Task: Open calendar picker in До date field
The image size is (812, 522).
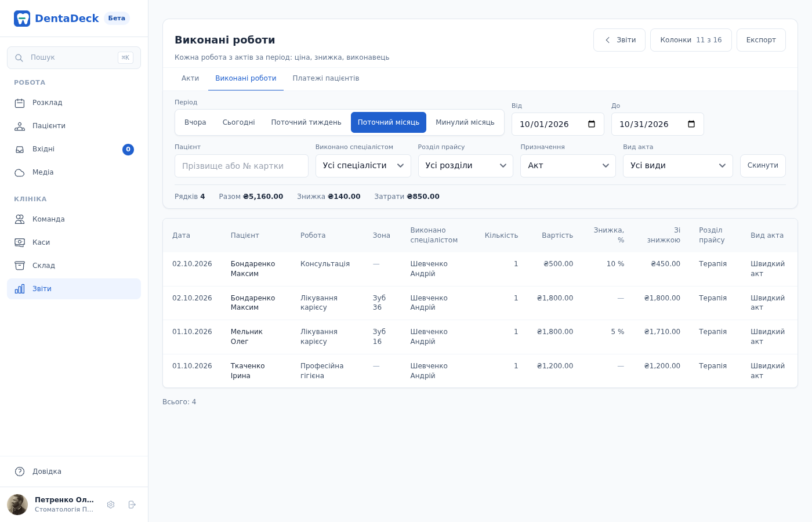Action: click(x=691, y=124)
